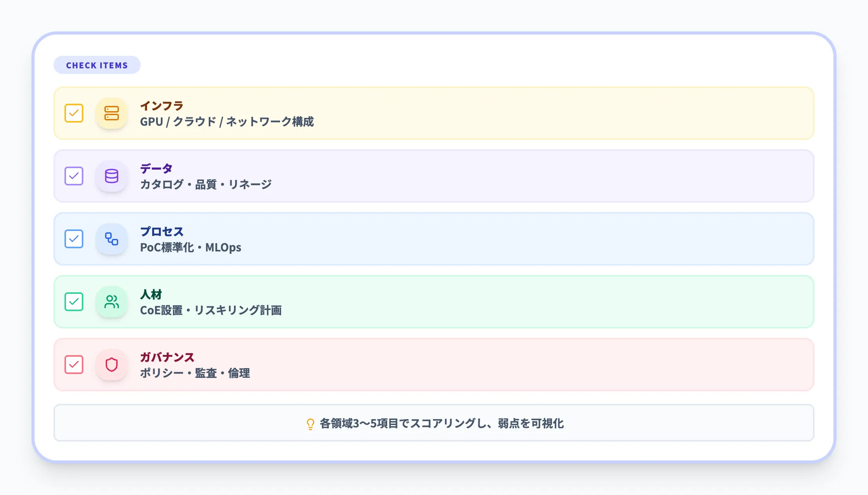Click the pink shield badge in ガバナンス row
Screen dimensions: 868x495
[112, 365]
